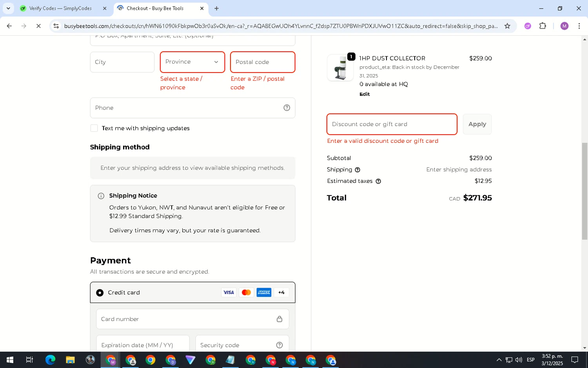Show Estimated taxes info icon
Image resolution: width=588 pixels, height=368 pixels.
click(378, 181)
